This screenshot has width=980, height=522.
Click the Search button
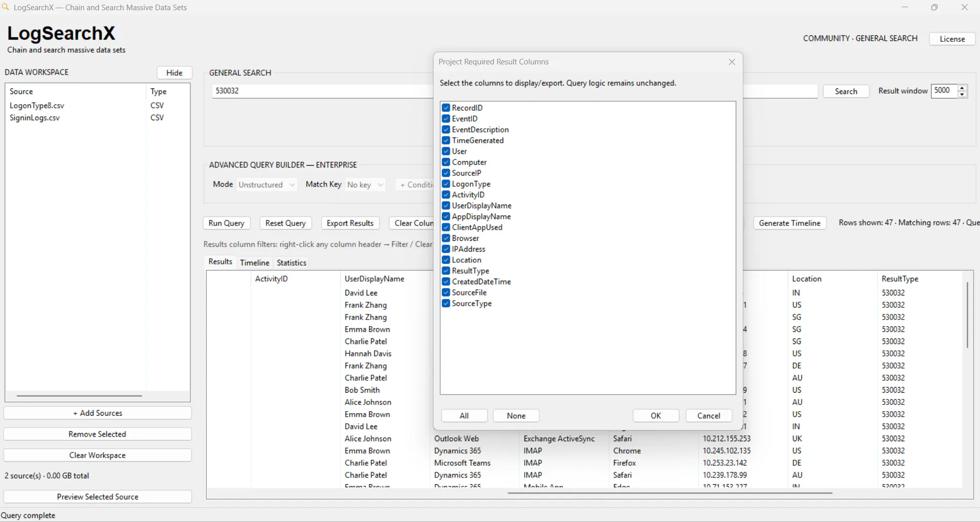846,92
